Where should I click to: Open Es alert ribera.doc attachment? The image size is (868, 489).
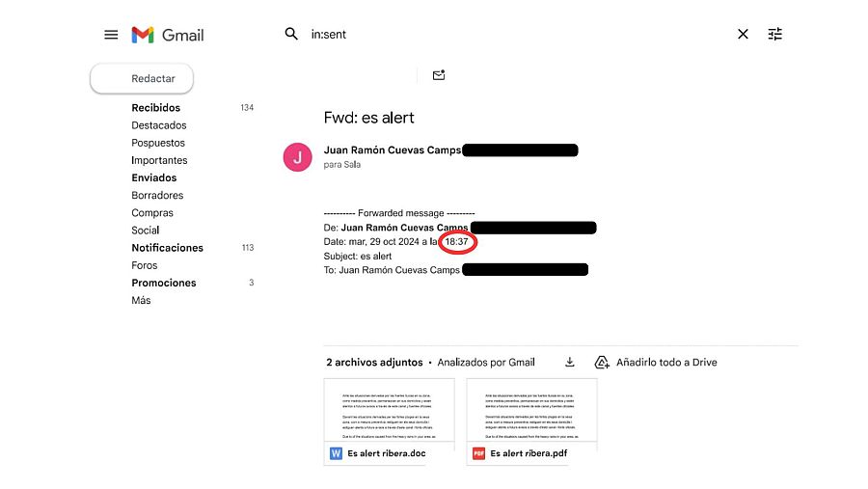pos(386,453)
